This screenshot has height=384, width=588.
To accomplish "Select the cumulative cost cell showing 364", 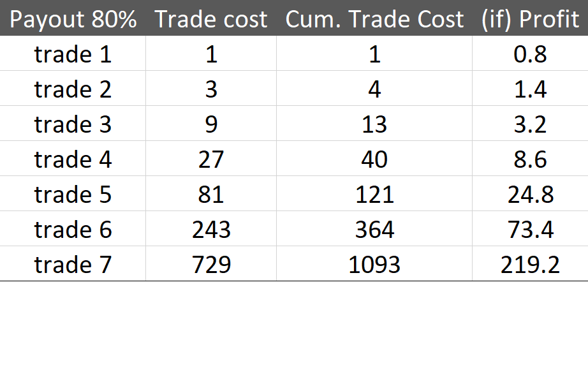I will (x=374, y=229).
